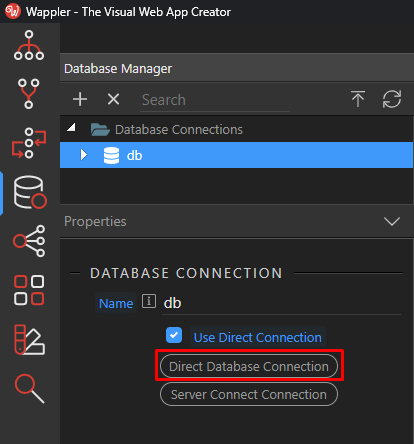This screenshot has width=414, height=444.
Task: Open the Server Connect workflows icon
Action: click(29, 143)
